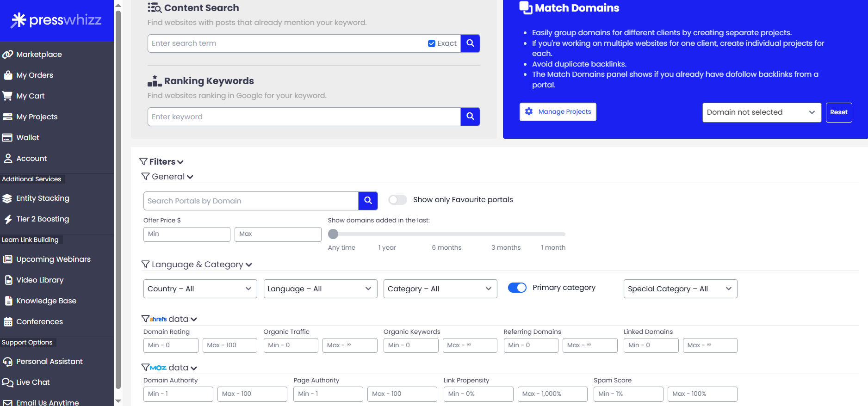The width and height of the screenshot is (868, 406).
Task: Turn off the Primary category toggle
Action: tap(517, 288)
